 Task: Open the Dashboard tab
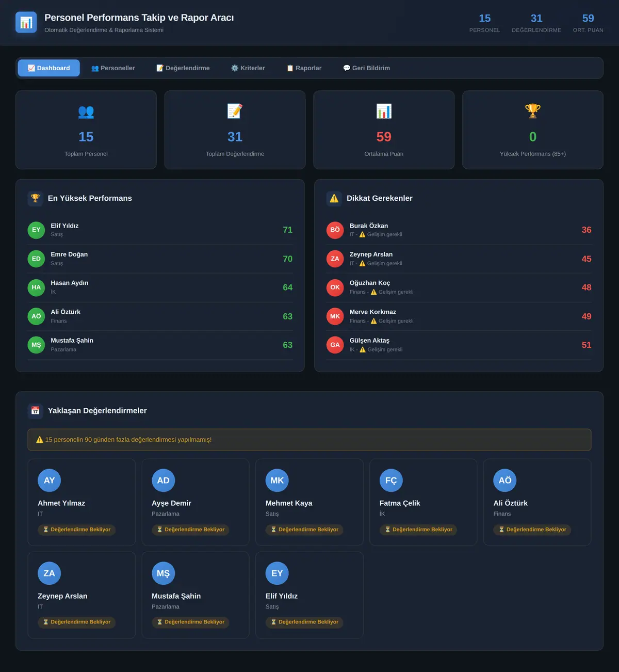(x=49, y=68)
